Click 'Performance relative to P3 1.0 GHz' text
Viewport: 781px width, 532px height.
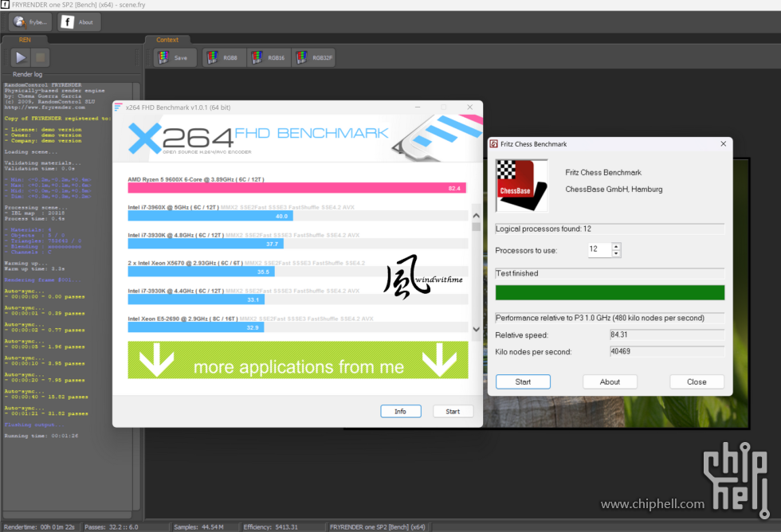600,318
